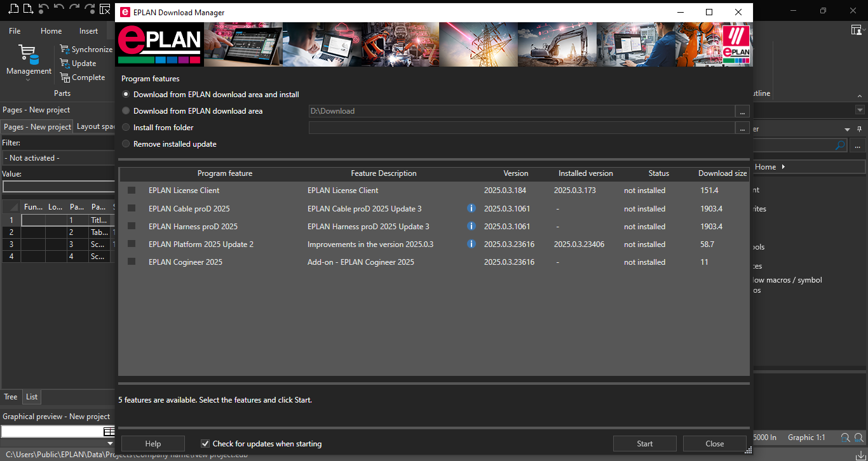Click the ... button next to right panel search

(x=858, y=145)
